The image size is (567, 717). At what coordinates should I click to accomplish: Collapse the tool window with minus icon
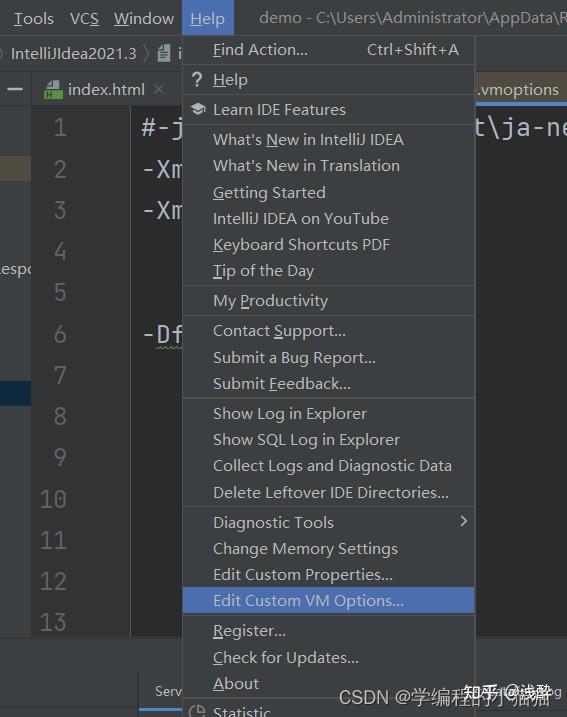15,89
